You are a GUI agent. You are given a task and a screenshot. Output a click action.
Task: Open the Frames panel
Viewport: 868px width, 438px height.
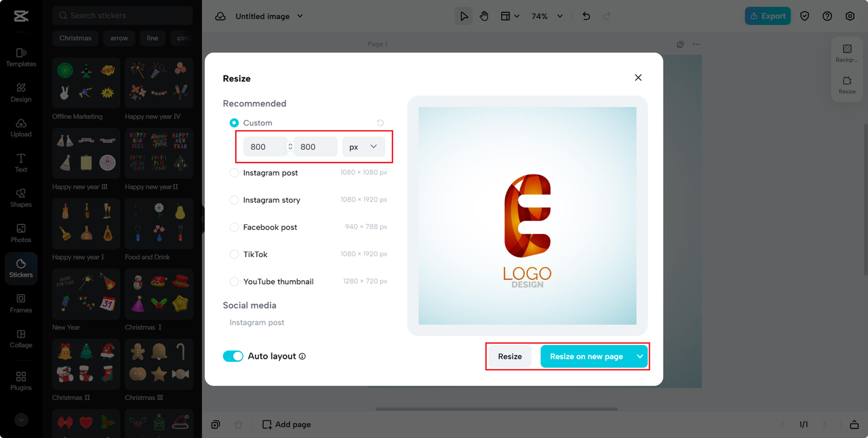[x=21, y=304]
